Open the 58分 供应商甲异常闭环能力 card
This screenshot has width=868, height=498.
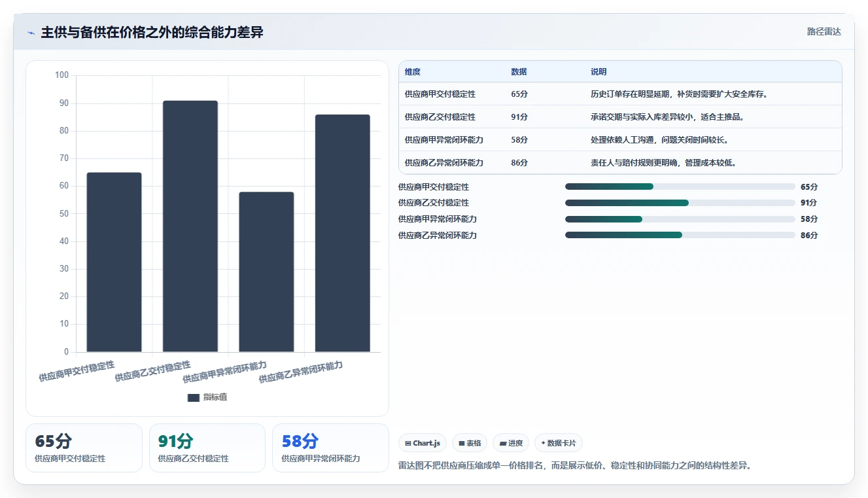click(330, 448)
